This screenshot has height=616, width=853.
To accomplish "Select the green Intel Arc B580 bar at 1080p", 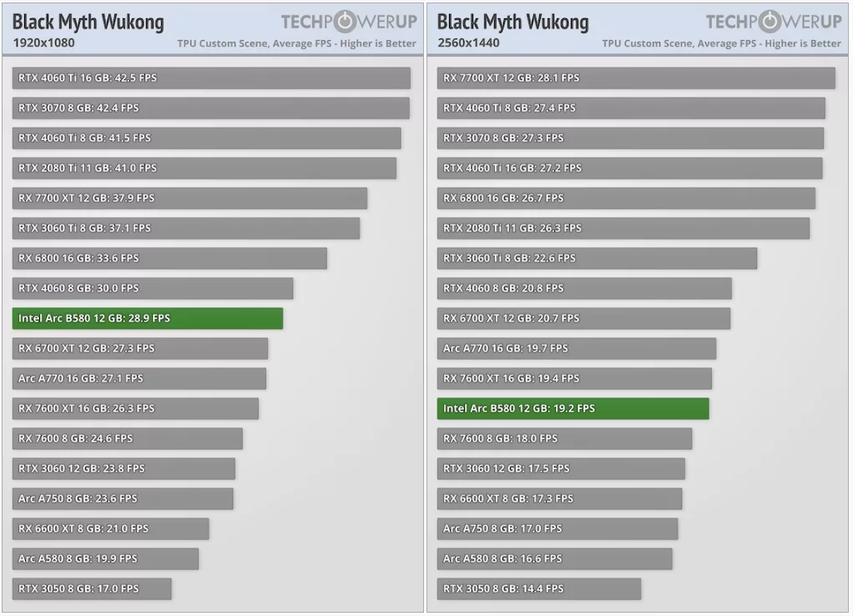I will (146, 318).
